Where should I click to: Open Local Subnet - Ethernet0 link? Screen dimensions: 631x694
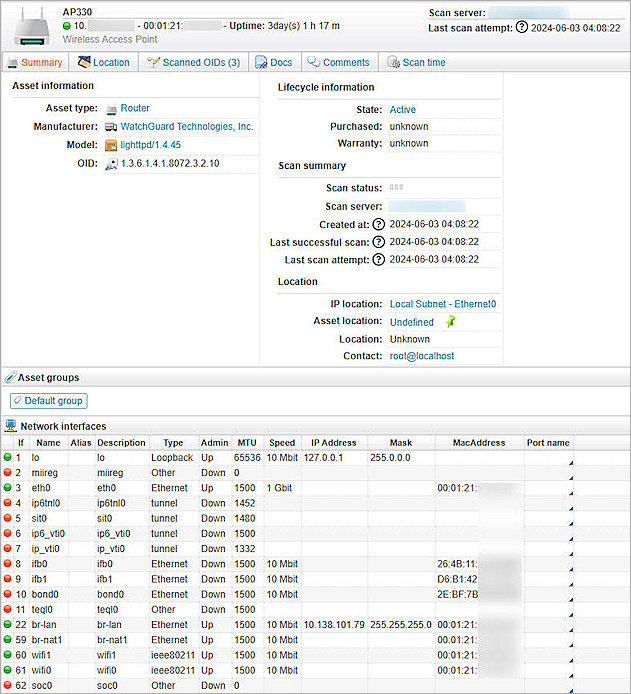[x=443, y=304]
